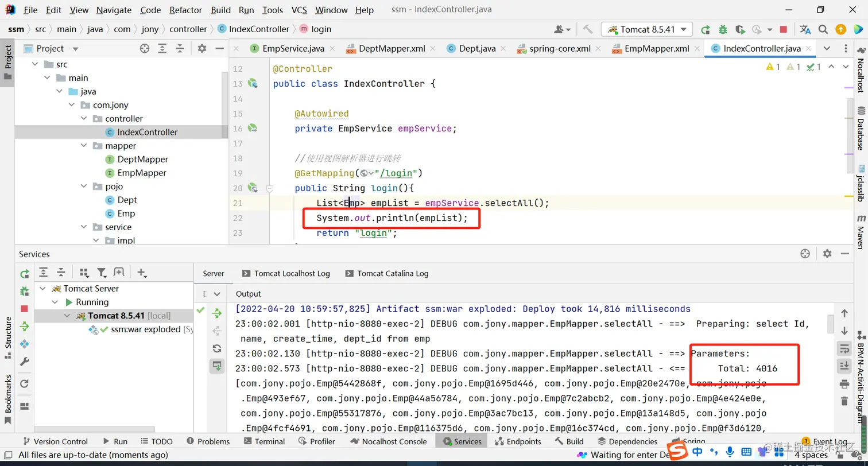The height and width of the screenshot is (466, 868).
Task: Switch to the spring-core.xml editor tab
Action: tap(560, 49)
